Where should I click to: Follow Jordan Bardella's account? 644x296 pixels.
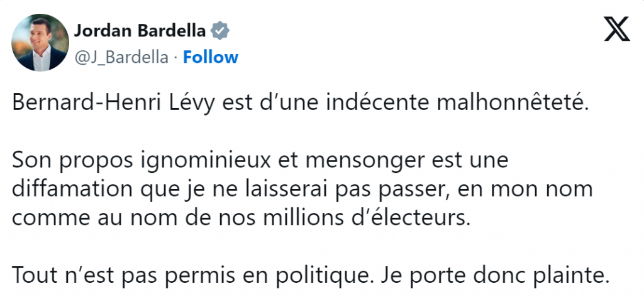211,58
